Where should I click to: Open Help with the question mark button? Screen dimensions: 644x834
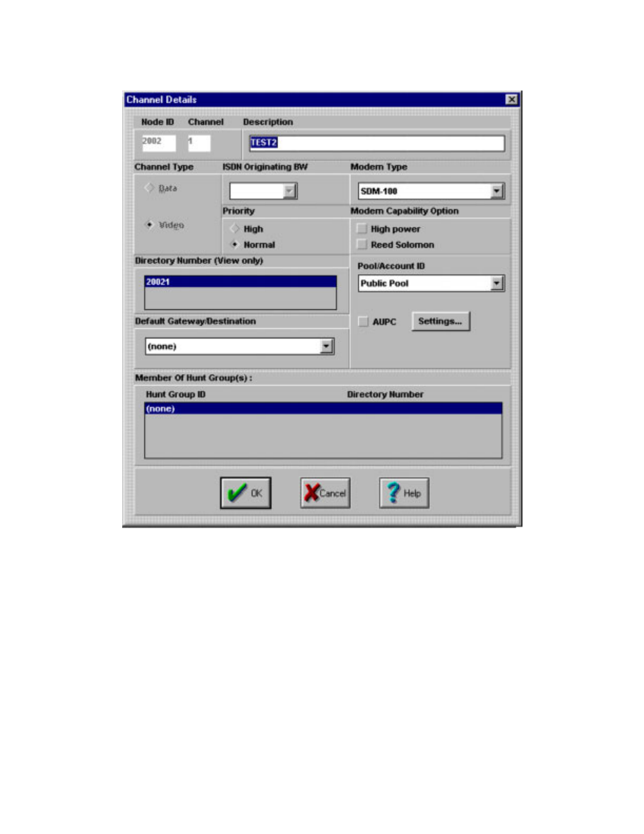coord(404,493)
